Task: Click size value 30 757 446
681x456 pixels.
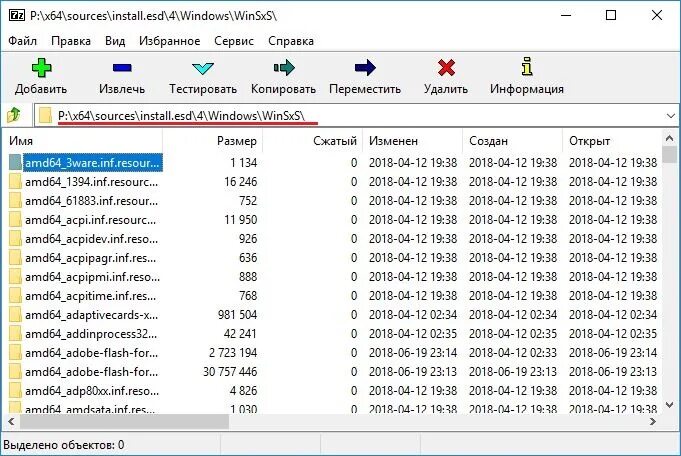Action: coord(230,372)
